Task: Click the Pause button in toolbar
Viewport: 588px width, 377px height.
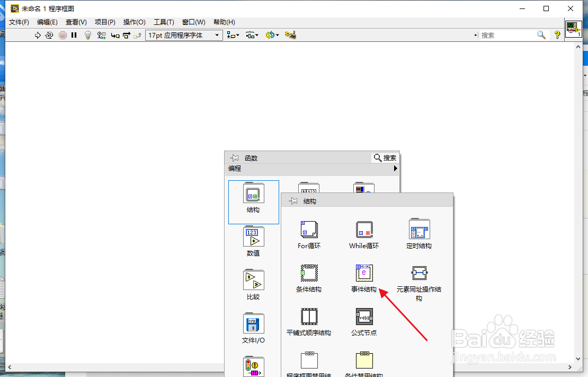Action: click(x=74, y=36)
